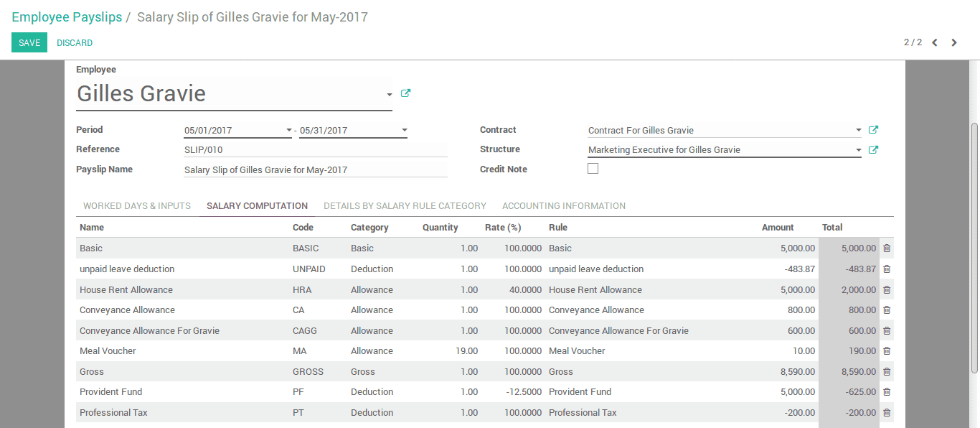This screenshot has width=980, height=428.
Task: Expand the Structure dropdown
Action: pyautogui.click(x=858, y=150)
